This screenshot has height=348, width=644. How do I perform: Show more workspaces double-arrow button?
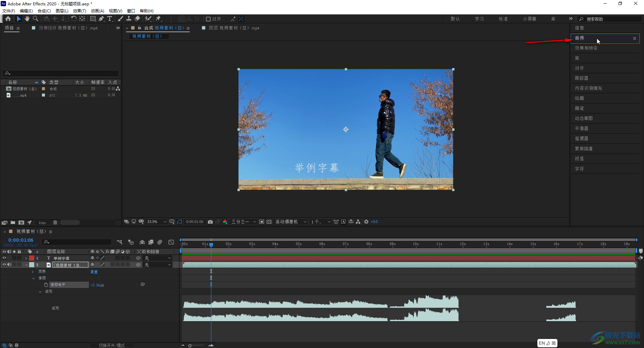tap(571, 19)
